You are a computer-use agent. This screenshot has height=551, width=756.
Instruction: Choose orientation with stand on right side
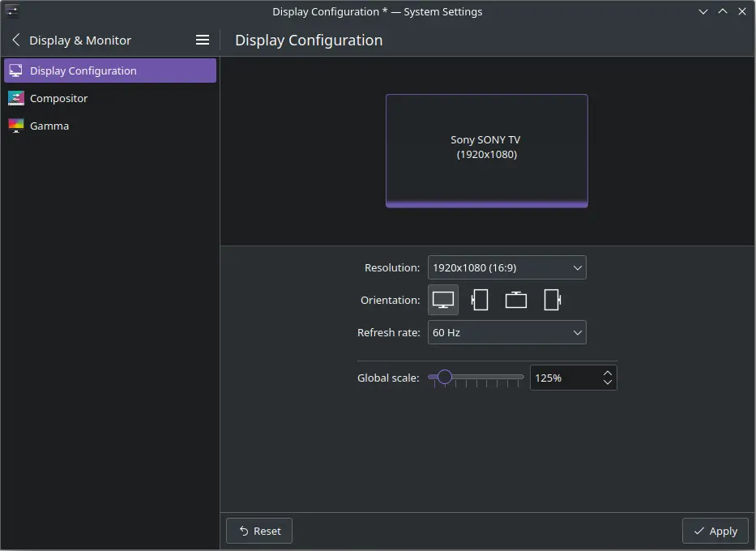click(x=553, y=300)
